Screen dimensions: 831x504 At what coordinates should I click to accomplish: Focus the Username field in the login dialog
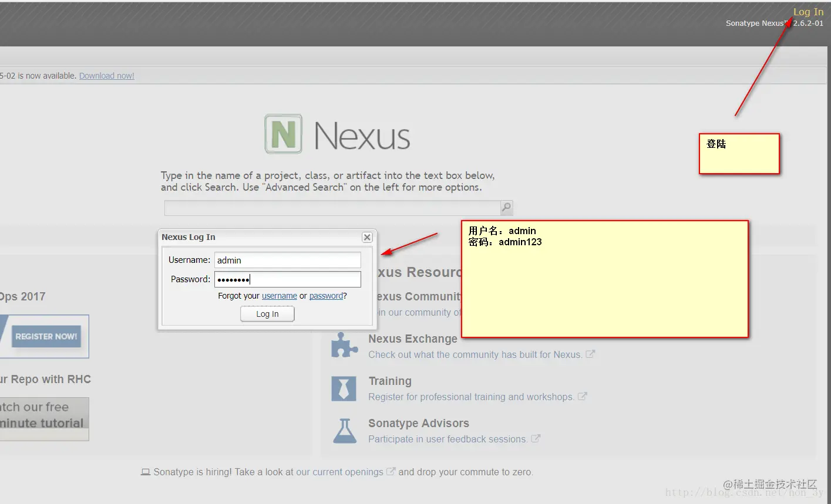(288, 260)
